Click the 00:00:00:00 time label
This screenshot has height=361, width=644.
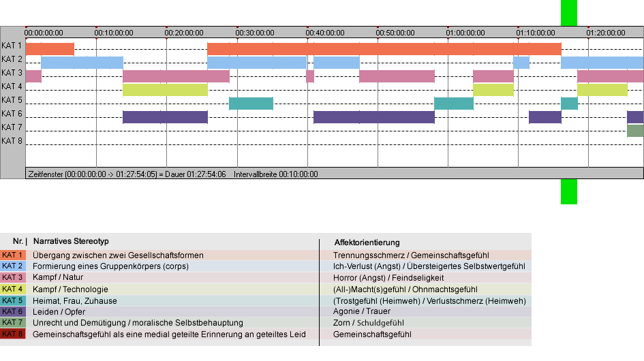click(44, 33)
